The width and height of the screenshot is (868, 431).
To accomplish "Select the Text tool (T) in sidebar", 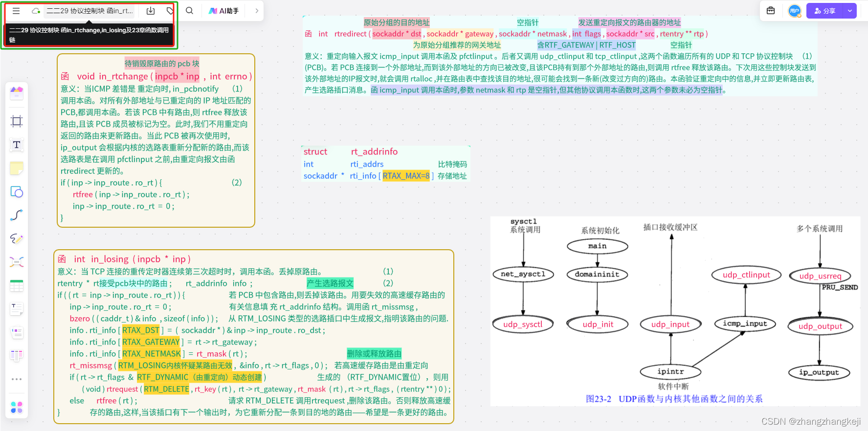I will (x=17, y=145).
